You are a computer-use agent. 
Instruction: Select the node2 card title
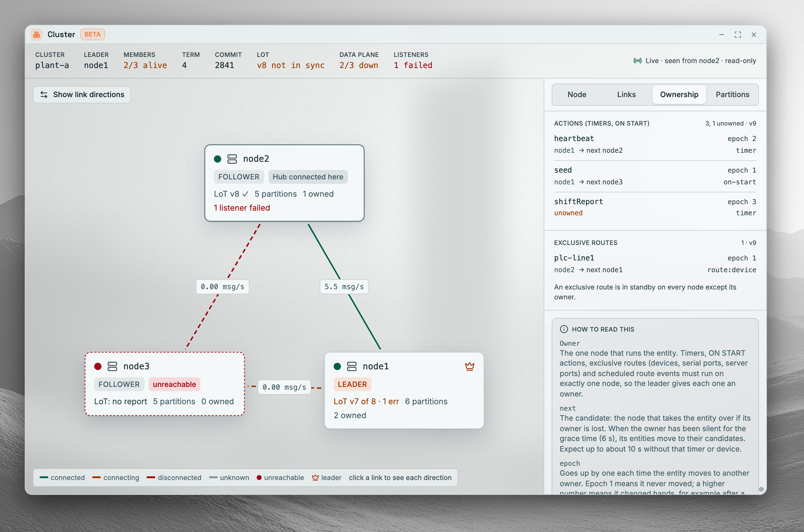click(256, 159)
